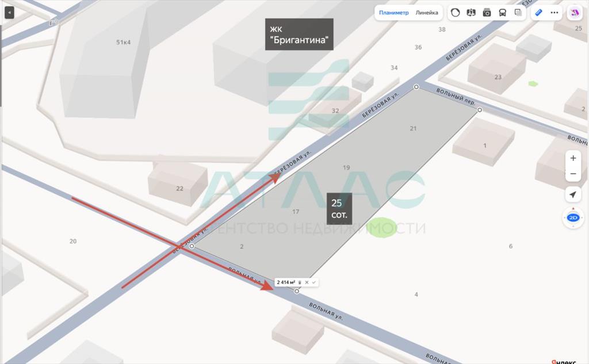Viewport: 589px width, 364px height.
Task: Toggle the traffic layer circle icon
Action: click(456, 13)
